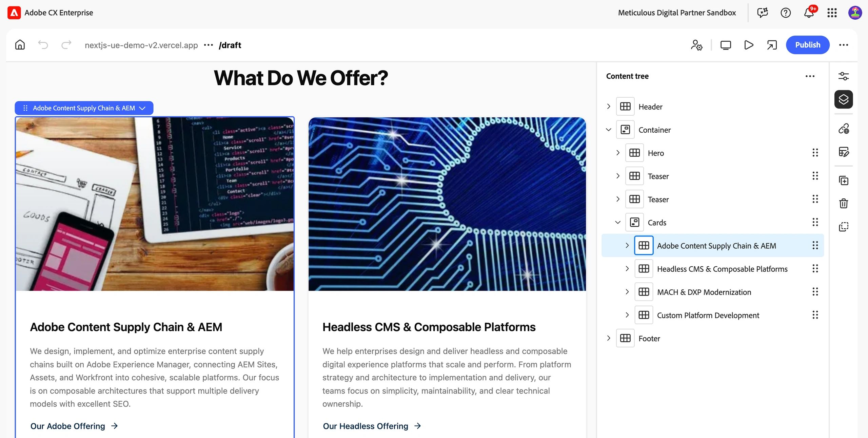This screenshot has height=438, width=868.
Task: Click the circuit cloud card image
Action: click(447, 204)
